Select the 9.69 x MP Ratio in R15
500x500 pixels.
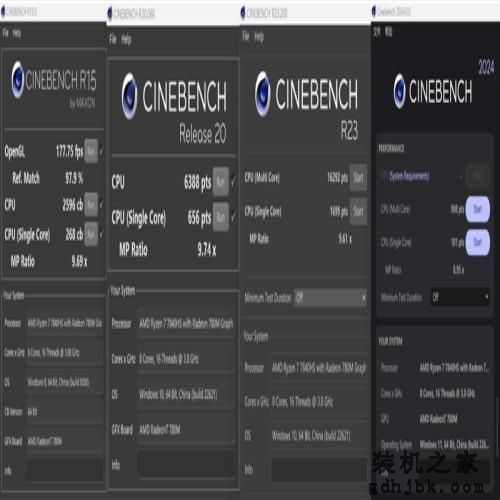79,262
